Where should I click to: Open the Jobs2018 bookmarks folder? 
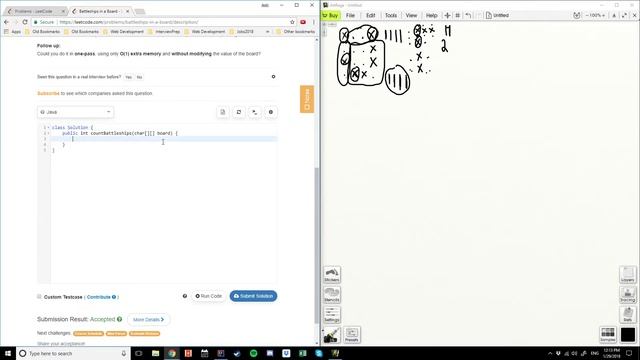click(241, 31)
